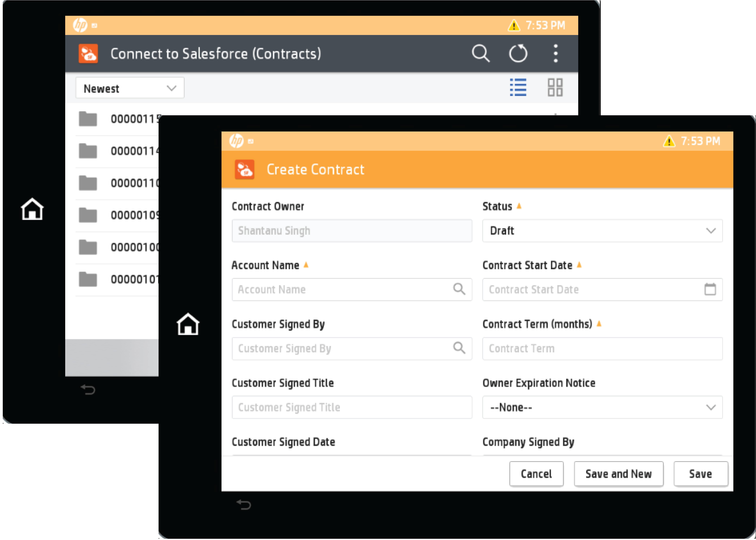
Task: Tap Salesforce icon beside Create Contract title
Action: click(245, 170)
